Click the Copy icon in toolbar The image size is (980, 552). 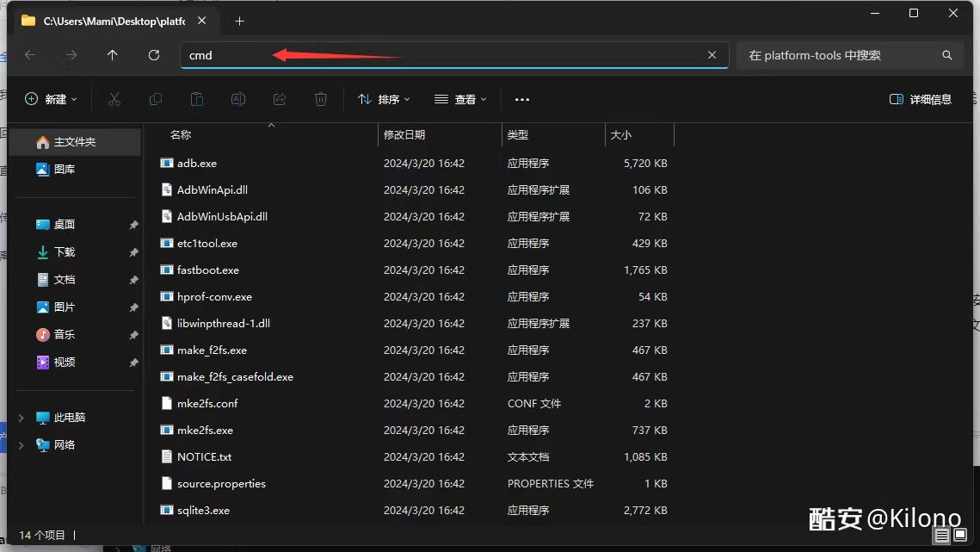pos(156,99)
